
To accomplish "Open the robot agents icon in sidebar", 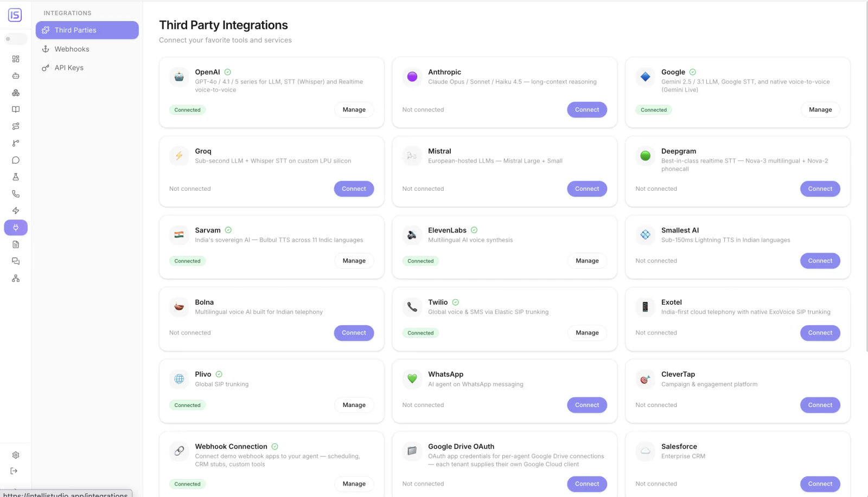I will pos(16,76).
